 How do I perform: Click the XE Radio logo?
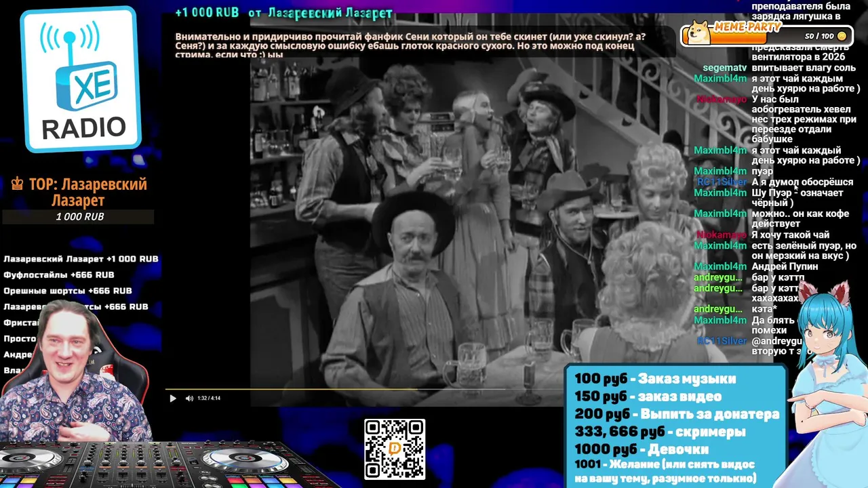pos(81,80)
